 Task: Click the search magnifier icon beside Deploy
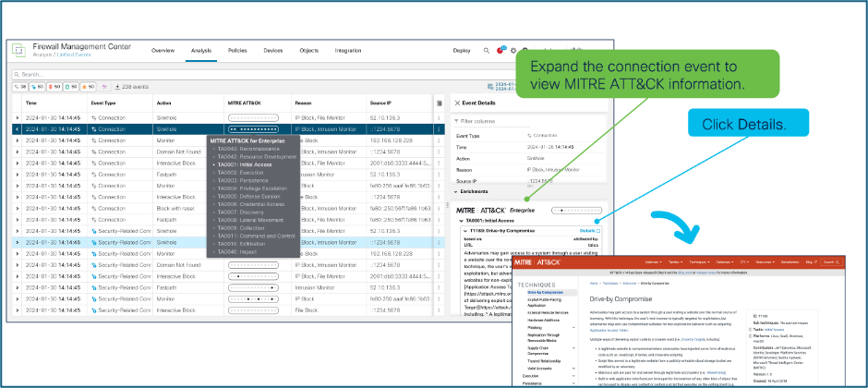[x=487, y=51]
